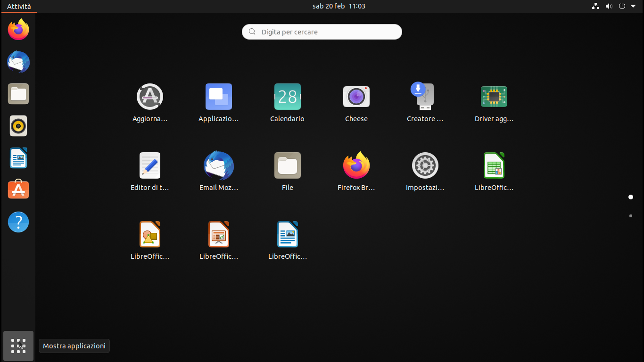
Task: Open LibreOffice Writer from the dock
Action: click(x=18, y=158)
